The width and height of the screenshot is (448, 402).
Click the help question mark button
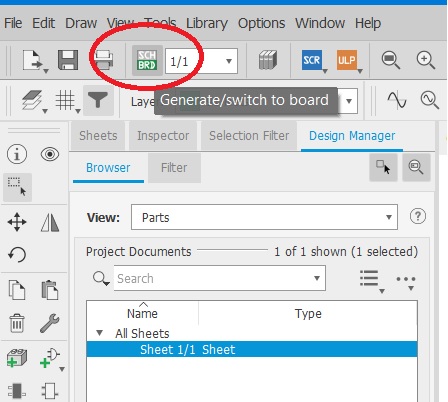(418, 216)
